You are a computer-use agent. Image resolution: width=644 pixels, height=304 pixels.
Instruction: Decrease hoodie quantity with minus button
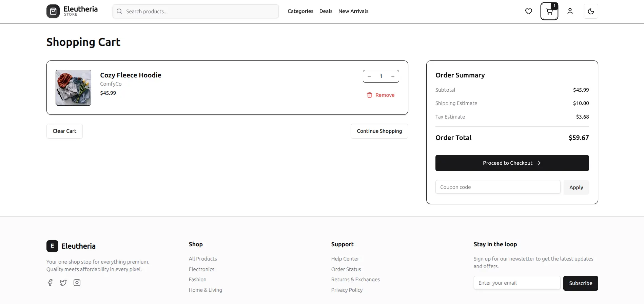pos(369,76)
